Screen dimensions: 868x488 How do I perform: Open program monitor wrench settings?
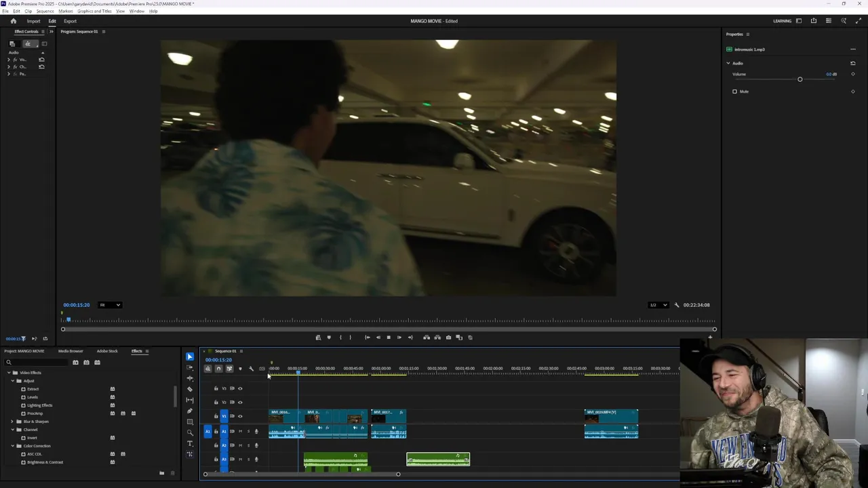click(x=676, y=305)
